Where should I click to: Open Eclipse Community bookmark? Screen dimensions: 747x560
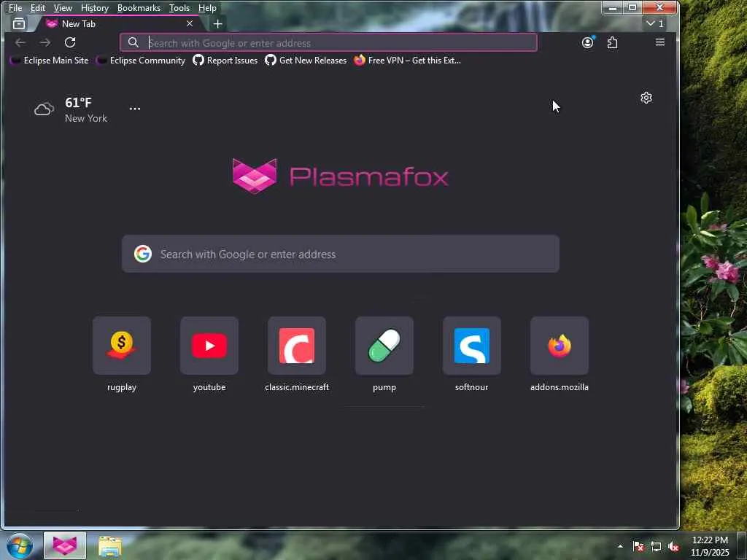[141, 61]
